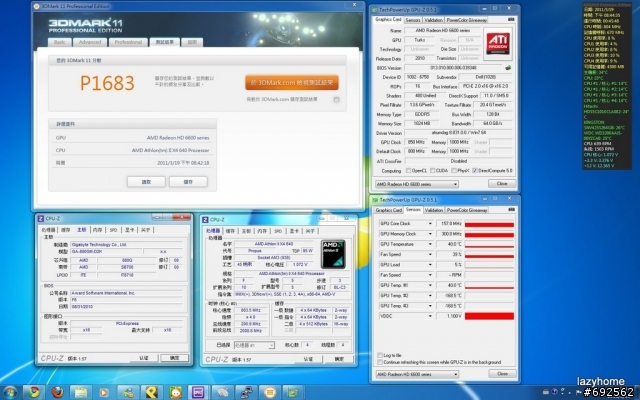Open the Validation tab in upper GPU-Z window
The width and height of the screenshot is (640, 400).
[433, 20]
